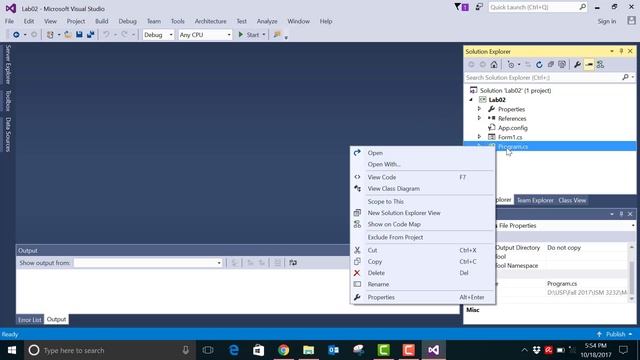This screenshot has width=640, height=360.
Task: Click the account avatar icon beside Sign in
Action: (631, 20)
